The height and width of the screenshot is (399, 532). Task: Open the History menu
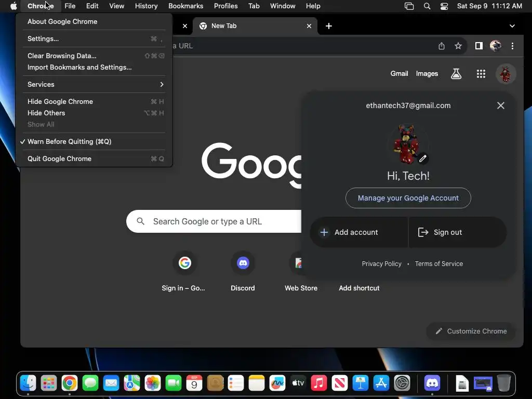pyautogui.click(x=146, y=6)
